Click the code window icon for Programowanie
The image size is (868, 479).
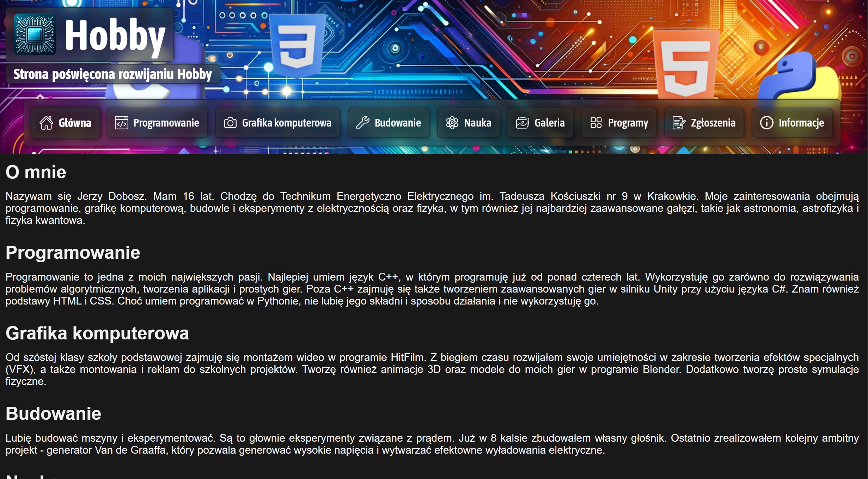point(121,123)
